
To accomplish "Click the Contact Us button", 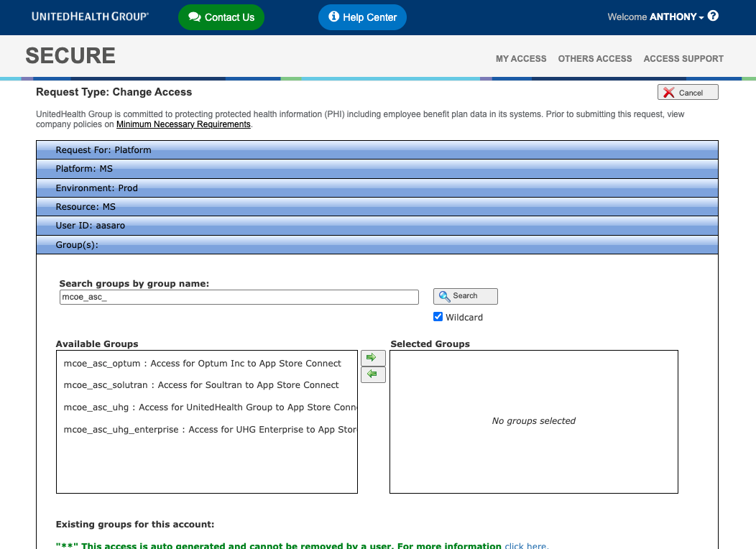I will [221, 17].
